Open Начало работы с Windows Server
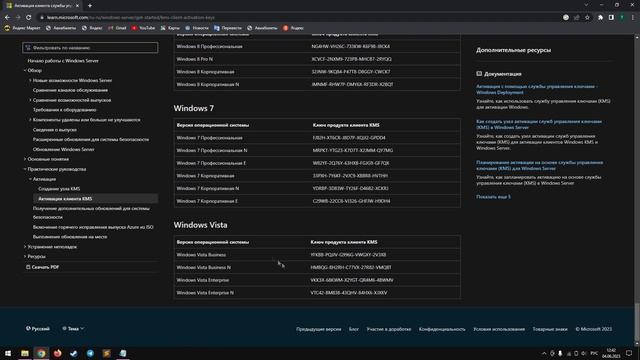The width and height of the screenshot is (640, 360). (63, 61)
